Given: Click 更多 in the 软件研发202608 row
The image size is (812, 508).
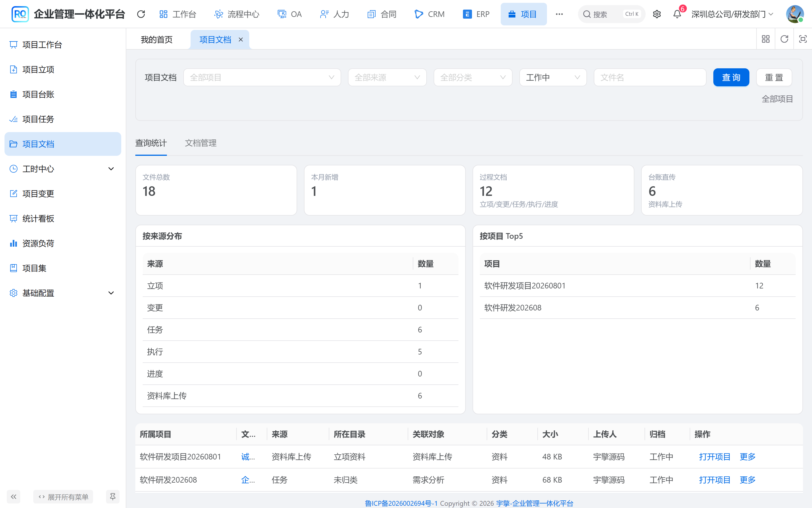Looking at the screenshot, I should coord(748,480).
